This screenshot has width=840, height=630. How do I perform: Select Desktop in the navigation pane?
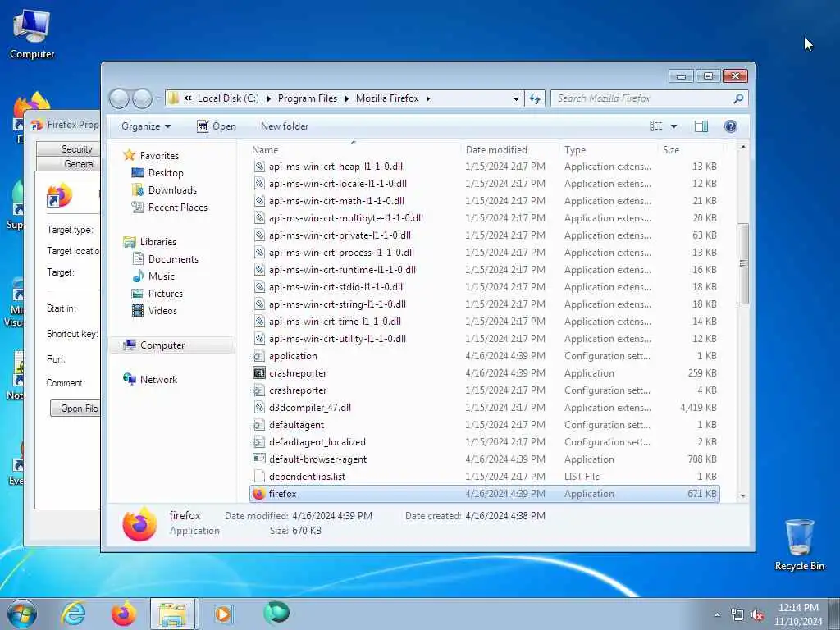(x=166, y=173)
